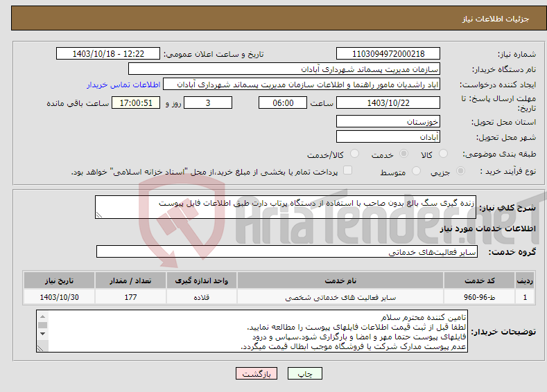The height and width of the screenshot is (392, 547).
Task: Click the تعداد / مقدار column header
Action: pos(130,280)
